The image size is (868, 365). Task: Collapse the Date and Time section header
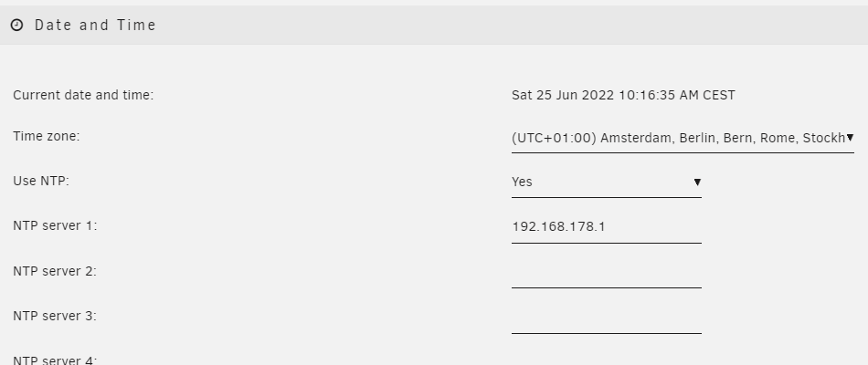pyautogui.click(x=434, y=25)
